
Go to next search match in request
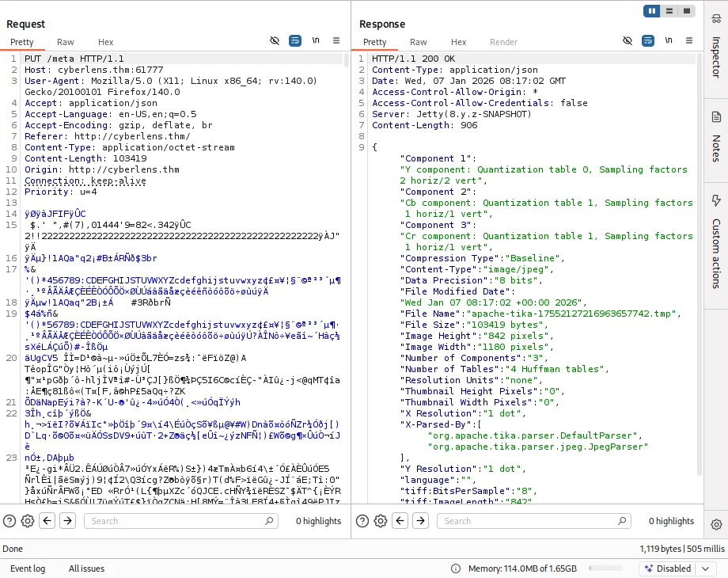[x=67, y=521]
